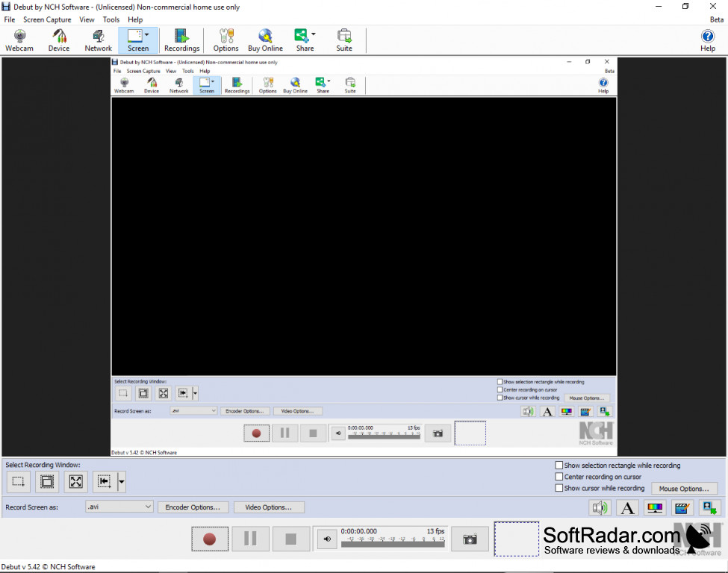Start recording with the red Record button
The height and width of the screenshot is (573, 728).
[x=210, y=539]
